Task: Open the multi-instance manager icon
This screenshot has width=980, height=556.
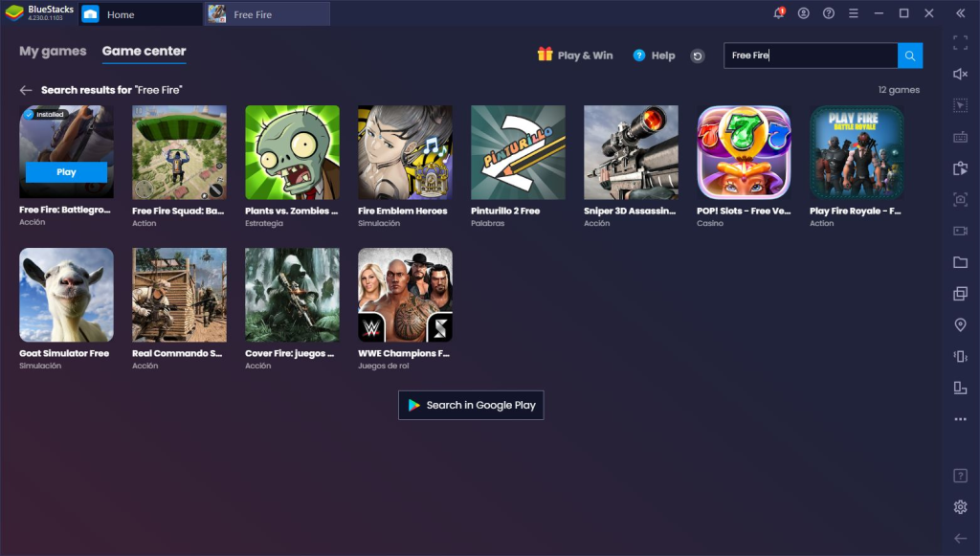Action: coord(960,294)
